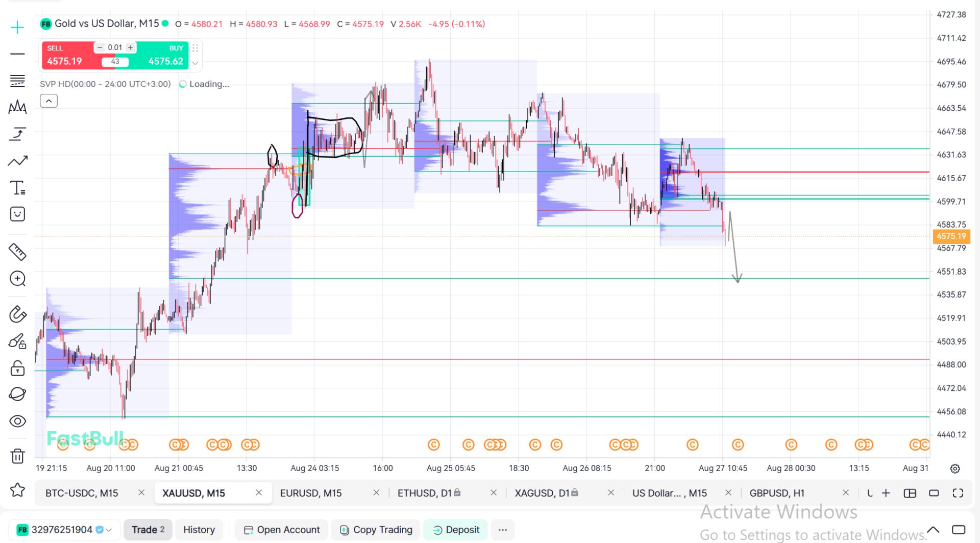Select the ruler measure tool
The width and height of the screenshot is (980, 543).
pos(17,252)
